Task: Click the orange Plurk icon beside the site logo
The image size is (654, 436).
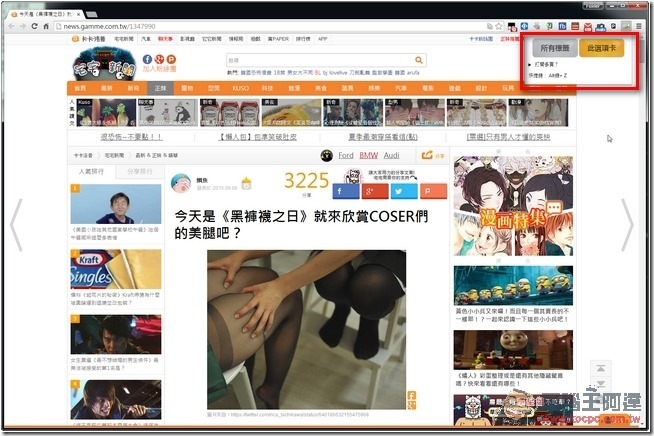Action: tap(171, 59)
